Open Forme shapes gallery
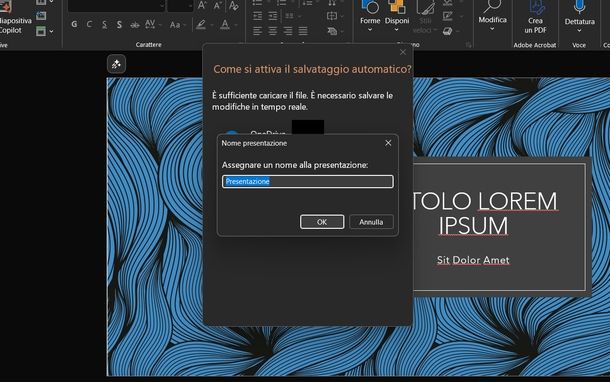Image resolution: width=610 pixels, height=382 pixels. pyautogui.click(x=370, y=16)
